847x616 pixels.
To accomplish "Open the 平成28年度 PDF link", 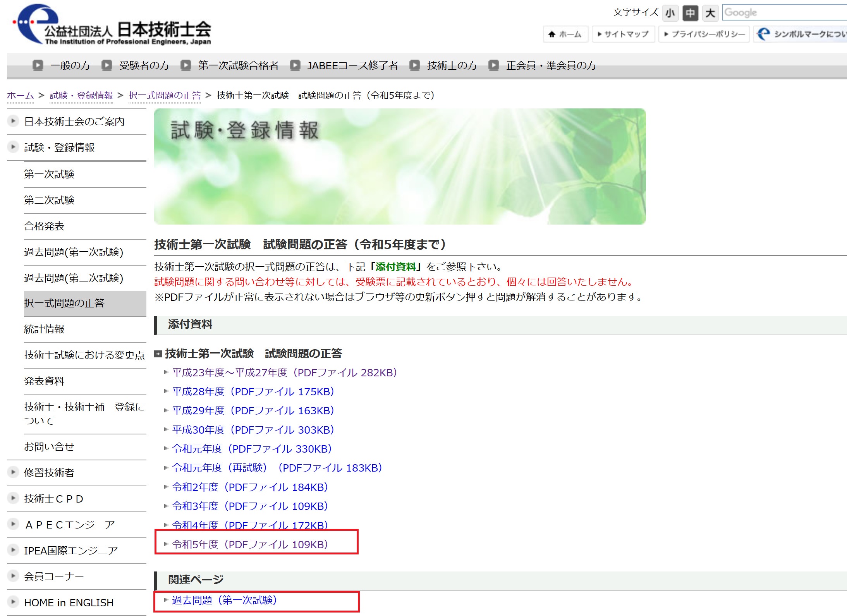I will pyautogui.click(x=253, y=391).
